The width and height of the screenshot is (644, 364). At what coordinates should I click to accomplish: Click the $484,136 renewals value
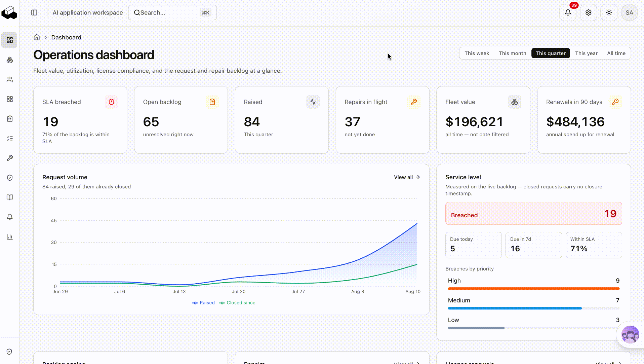click(575, 122)
